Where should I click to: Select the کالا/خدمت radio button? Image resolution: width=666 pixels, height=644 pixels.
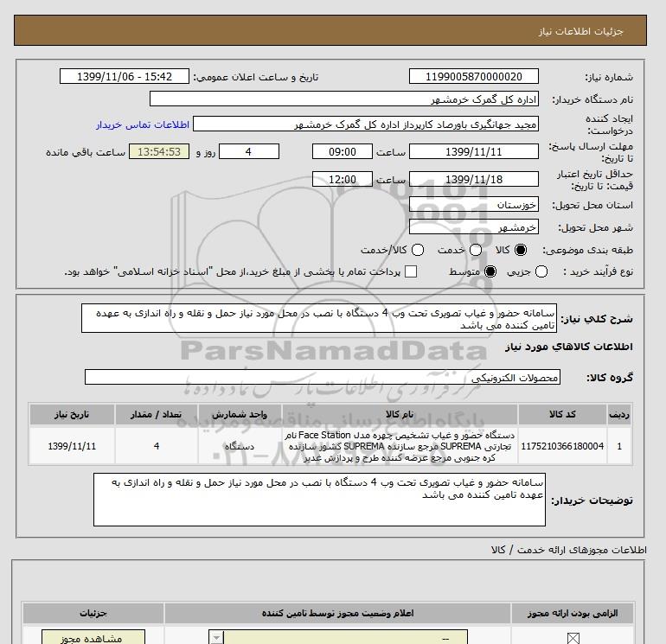pyautogui.click(x=418, y=250)
